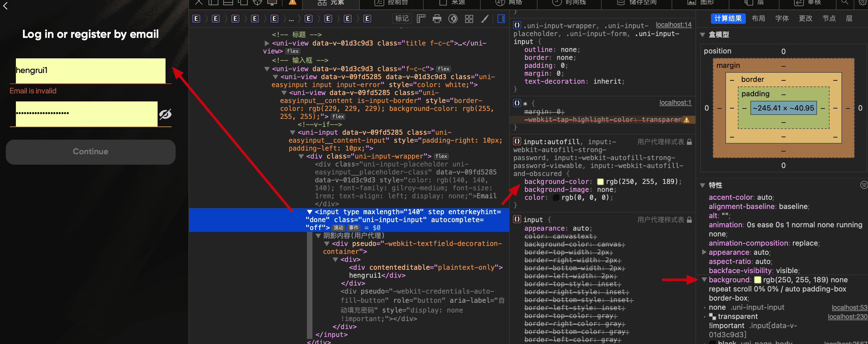The height and width of the screenshot is (344, 868).
Task: Click the email field containing hengrui1
Action: pyautogui.click(x=91, y=71)
